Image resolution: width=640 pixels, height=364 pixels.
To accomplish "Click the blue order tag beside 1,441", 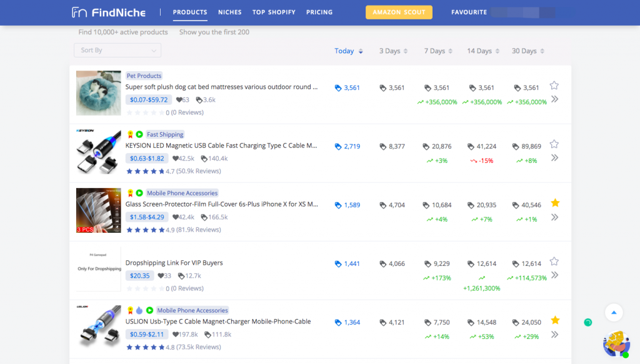I will pyautogui.click(x=338, y=264).
